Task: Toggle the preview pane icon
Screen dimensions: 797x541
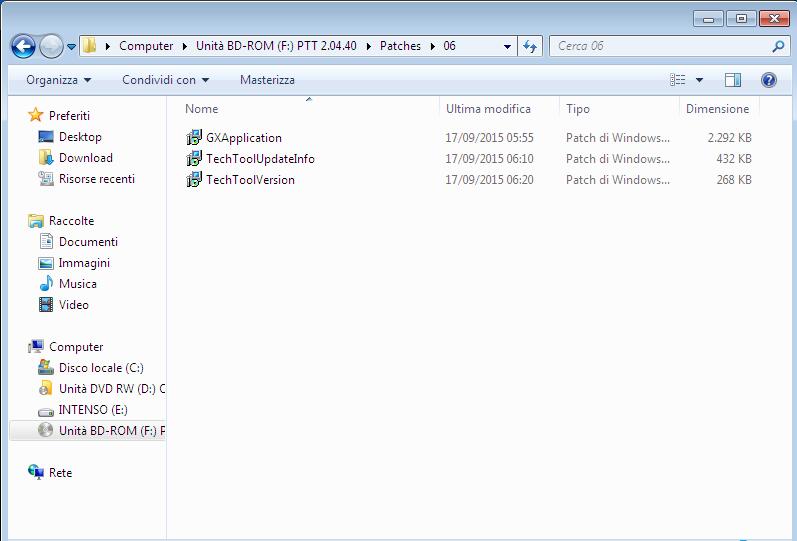Action: pyautogui.click(x=732, y=80)
